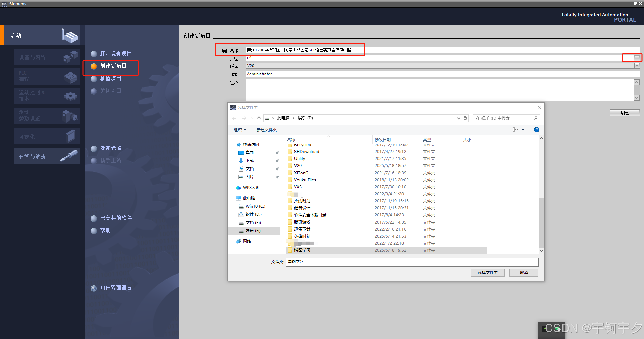Click the search magnifier icon
The width and height of the screenshot is (644, 339).
point(535,118)
